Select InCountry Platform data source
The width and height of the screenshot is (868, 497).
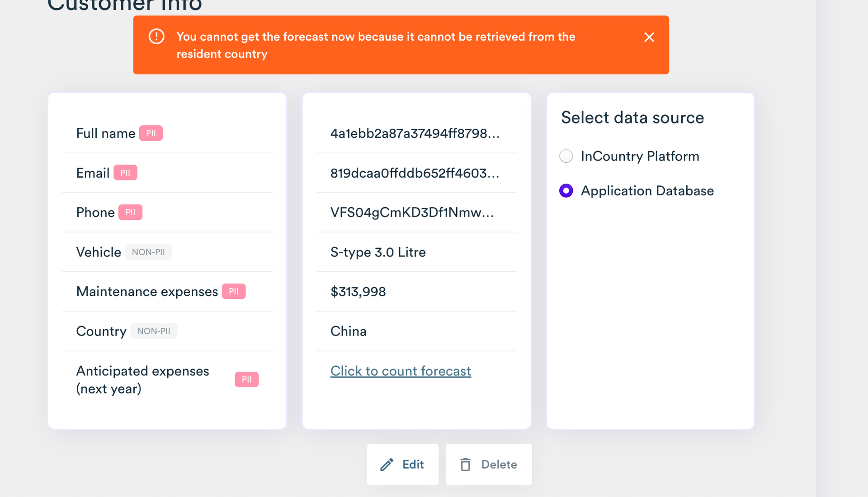coord(566,156)
